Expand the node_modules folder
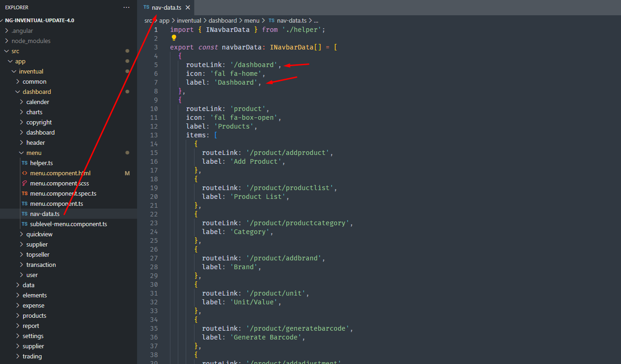 (31, 41)
